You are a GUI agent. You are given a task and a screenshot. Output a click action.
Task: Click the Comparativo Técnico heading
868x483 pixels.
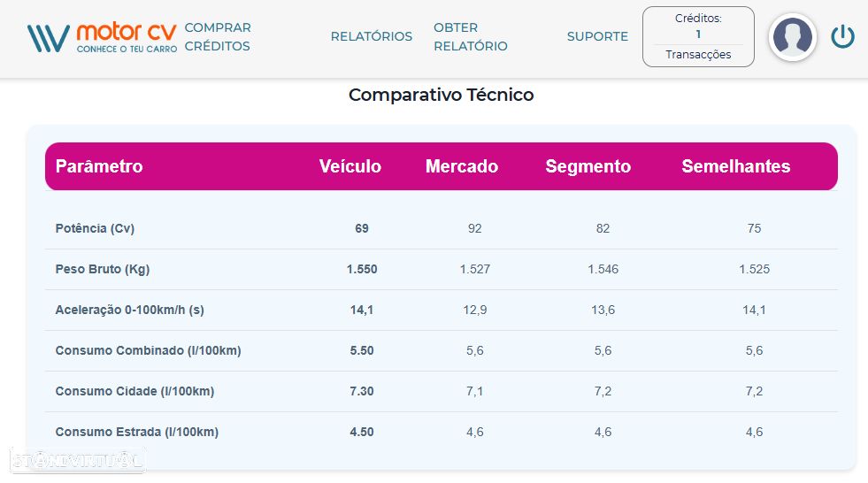441,95
